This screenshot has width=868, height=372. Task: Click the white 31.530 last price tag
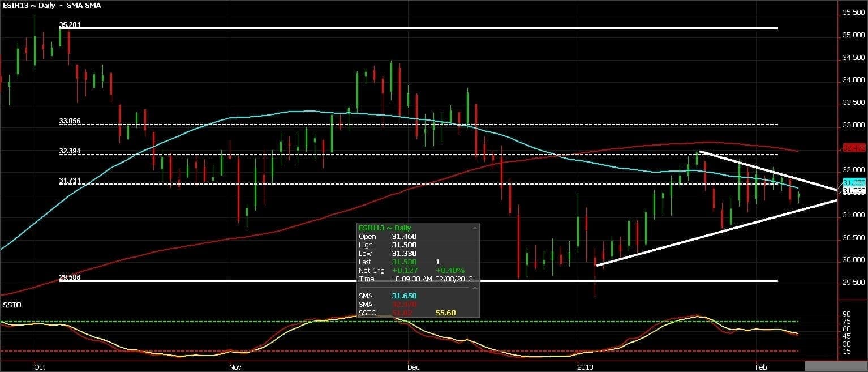[x=854, y=191]
